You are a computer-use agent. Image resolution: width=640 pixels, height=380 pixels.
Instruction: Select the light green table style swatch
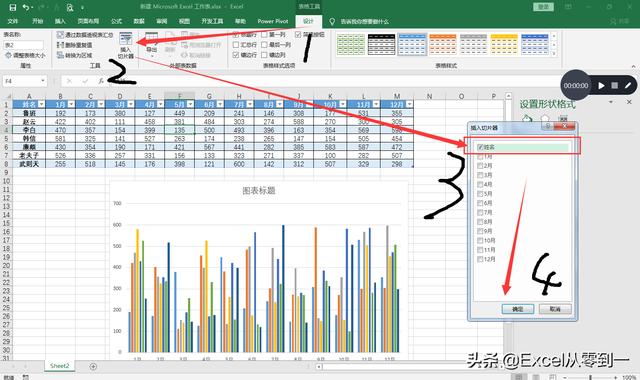(351, 44)
